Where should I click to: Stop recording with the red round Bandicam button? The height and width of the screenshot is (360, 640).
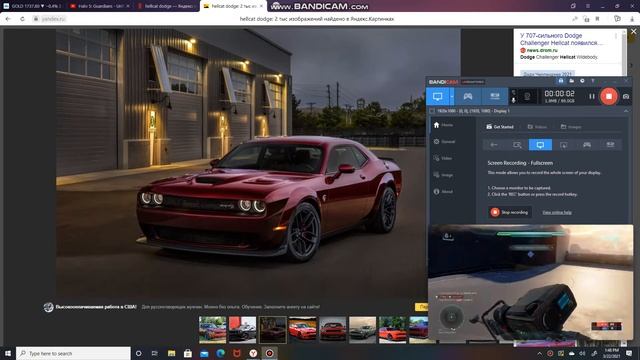(609, 96)
